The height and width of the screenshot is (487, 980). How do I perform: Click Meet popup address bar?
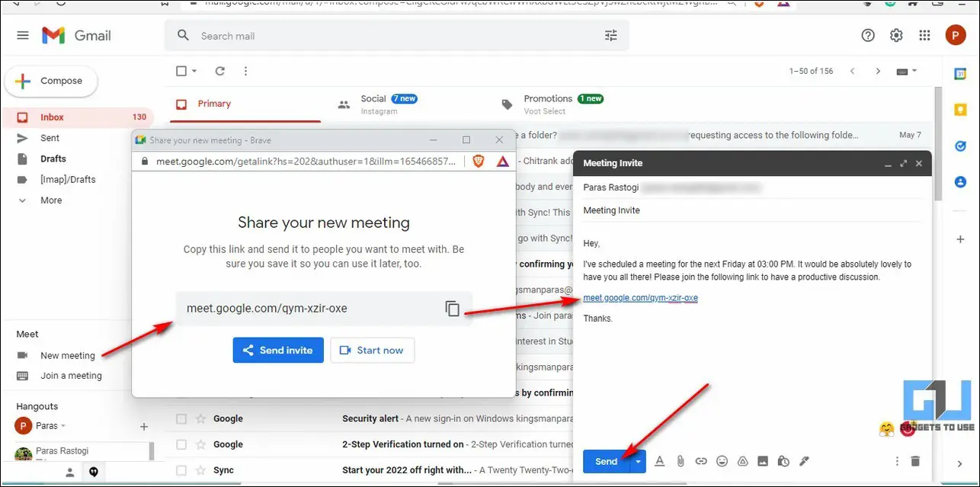coord(306,161)
